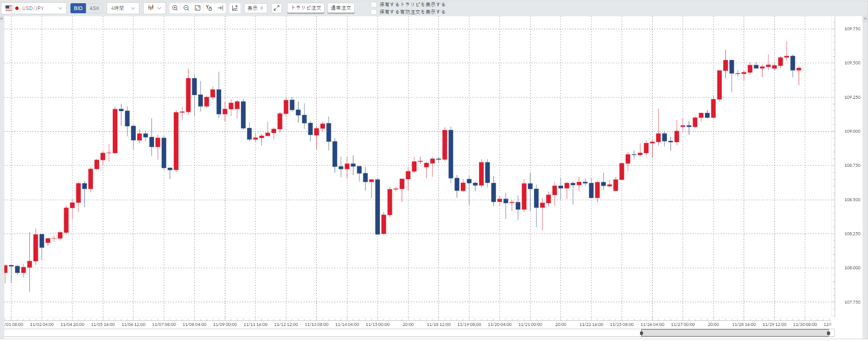The image size is (868, 341).
Task: Open the USD/JPY currency pair dropdown
Action: pyautogui.click(x=34, y=8)
